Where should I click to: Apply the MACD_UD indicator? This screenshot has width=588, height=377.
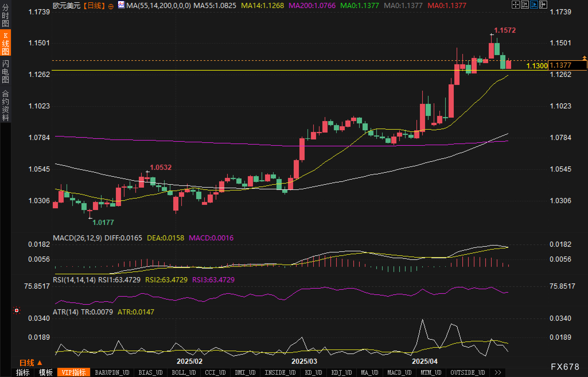pos(399,372)
